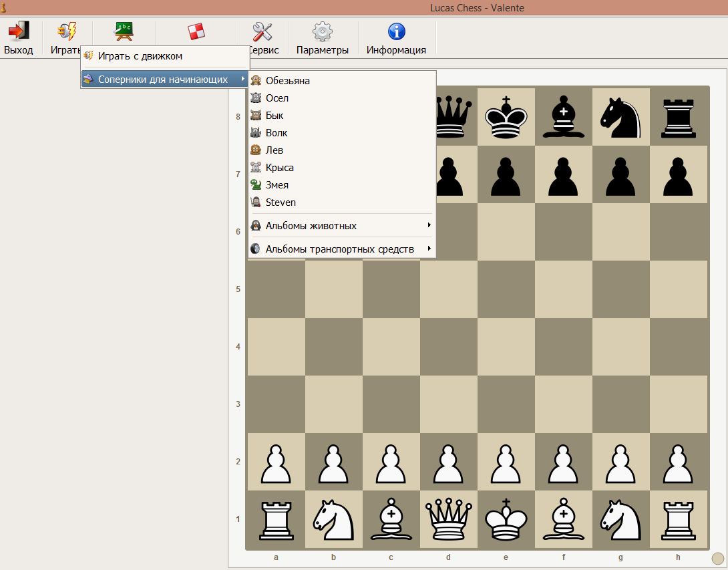
Task: Click the white bishop on c1
Action: (x=391, y=519)
